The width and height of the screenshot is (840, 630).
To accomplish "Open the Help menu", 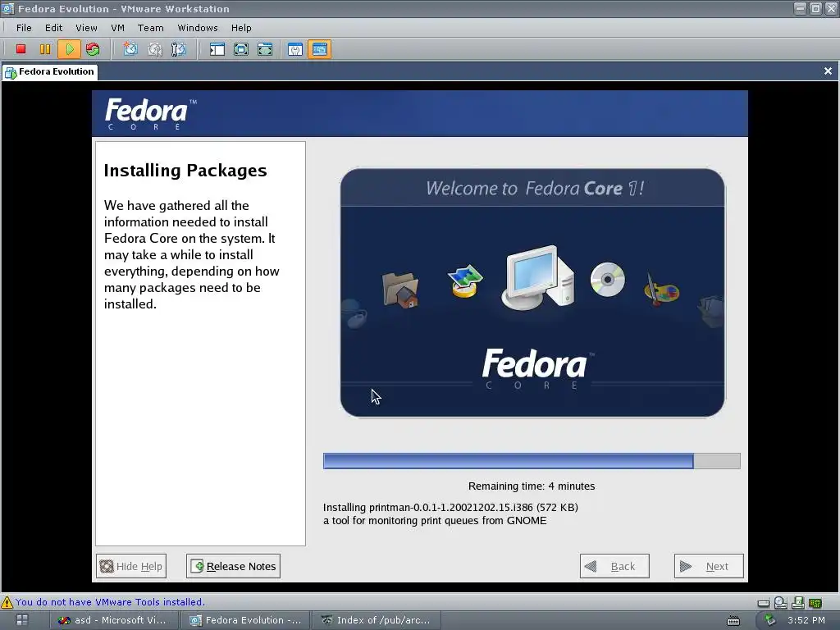I will [241, 28].
